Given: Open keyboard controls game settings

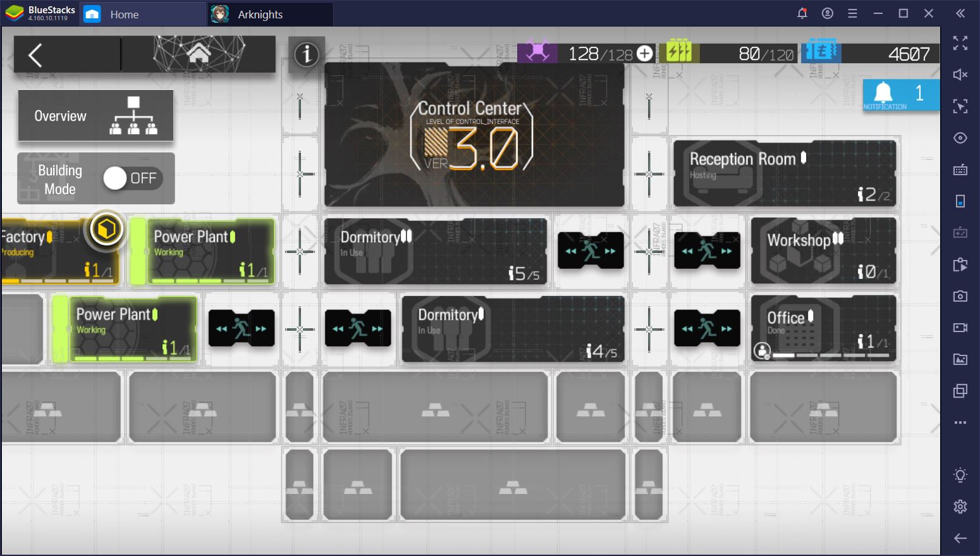Looking at the screenshot, I should [960, 170].
